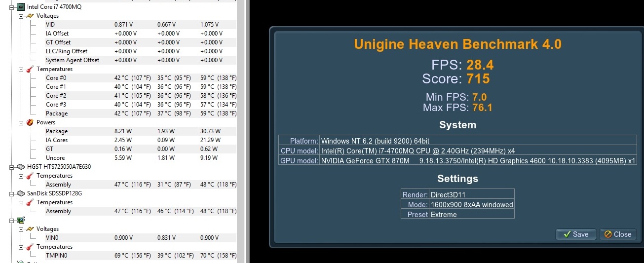The image size is (644, 263).
Task: Click the thermometer icon of CPU Temperatures node
Action: coord(30,69)
